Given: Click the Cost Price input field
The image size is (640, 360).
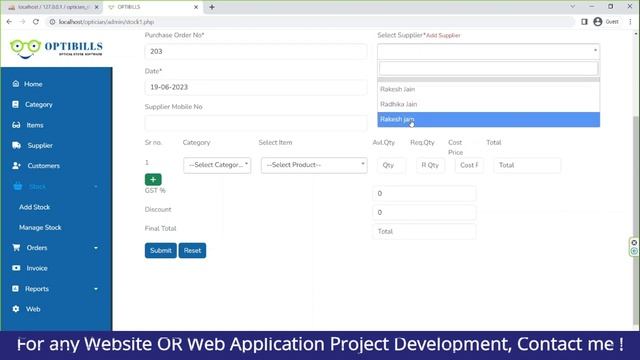Looking at the screenshot, I should [x=469, y=165].
